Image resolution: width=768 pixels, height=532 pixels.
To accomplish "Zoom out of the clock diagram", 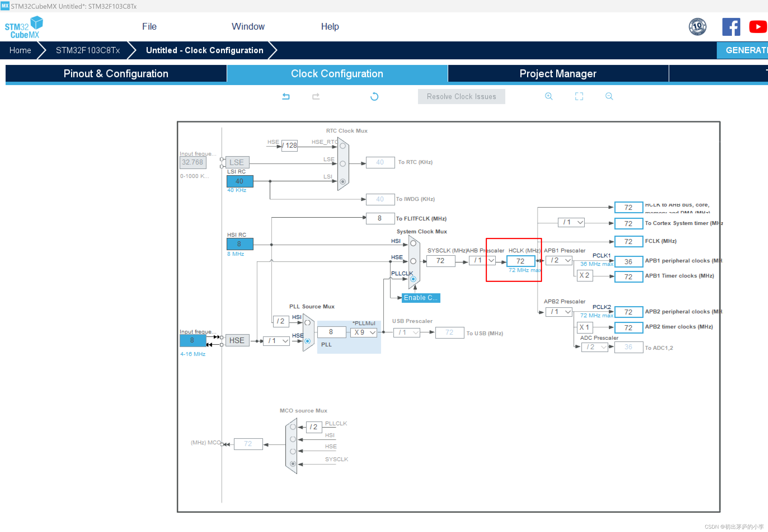I will tap(609, 96).
